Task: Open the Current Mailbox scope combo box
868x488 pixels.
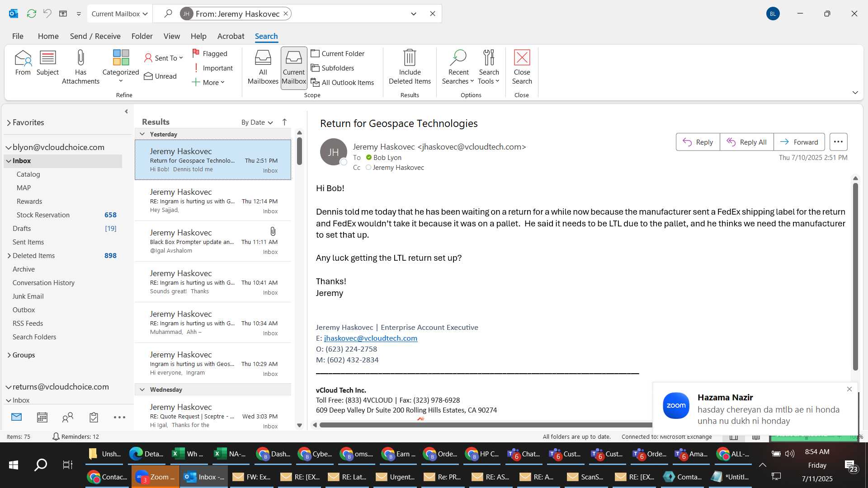Action: click(x=119, y=14)
